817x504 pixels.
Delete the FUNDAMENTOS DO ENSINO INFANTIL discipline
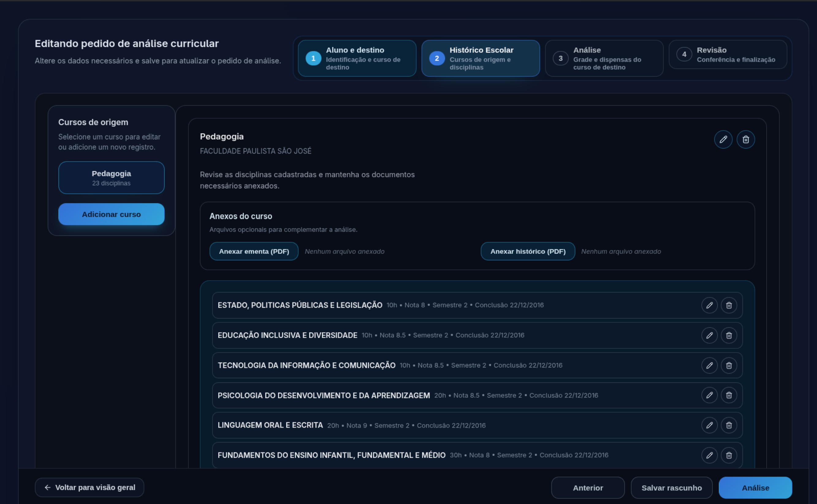pyautogui.click(x=729, y=455)
